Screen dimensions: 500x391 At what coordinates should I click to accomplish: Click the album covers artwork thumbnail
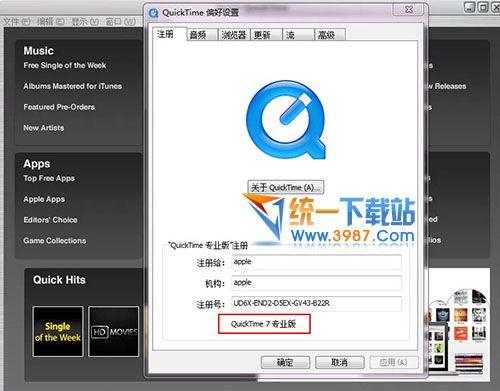pyautogui.click(x=460, y=325)
